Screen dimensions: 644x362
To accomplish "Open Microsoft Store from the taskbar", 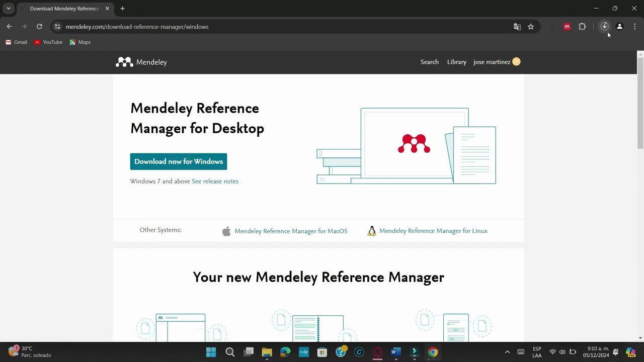I will 322,352.
